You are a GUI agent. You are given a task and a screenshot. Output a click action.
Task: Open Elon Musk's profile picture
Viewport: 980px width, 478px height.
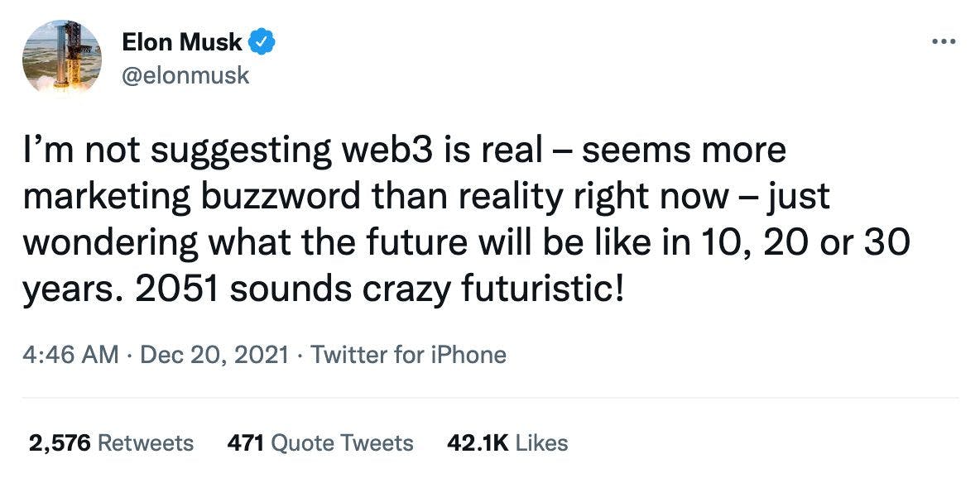click(x=62, y=58)
